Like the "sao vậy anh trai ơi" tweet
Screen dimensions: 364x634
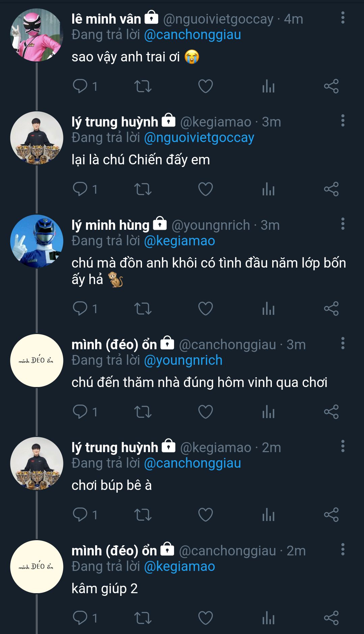pos(205,86)
